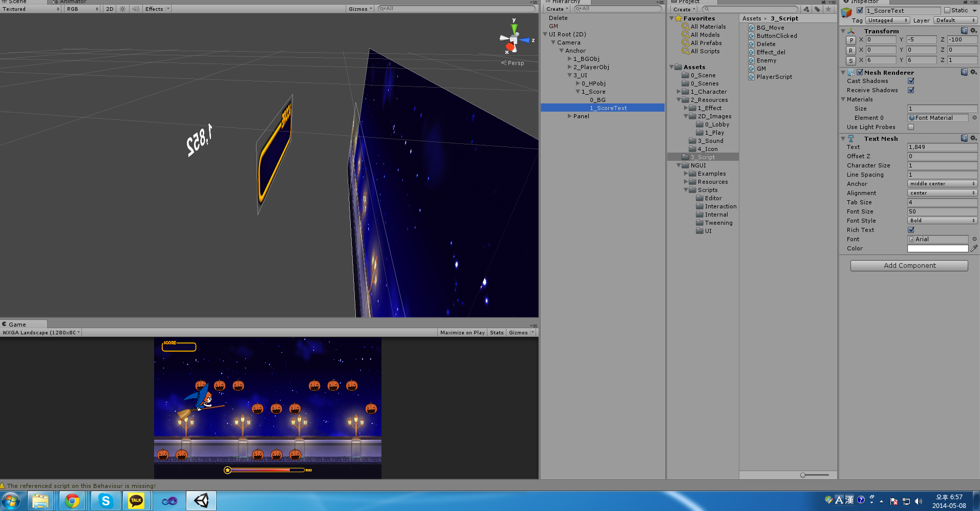Open Mesh Renderer gear settings menu
Screen dimensions: 980x511
pos(973,72)
